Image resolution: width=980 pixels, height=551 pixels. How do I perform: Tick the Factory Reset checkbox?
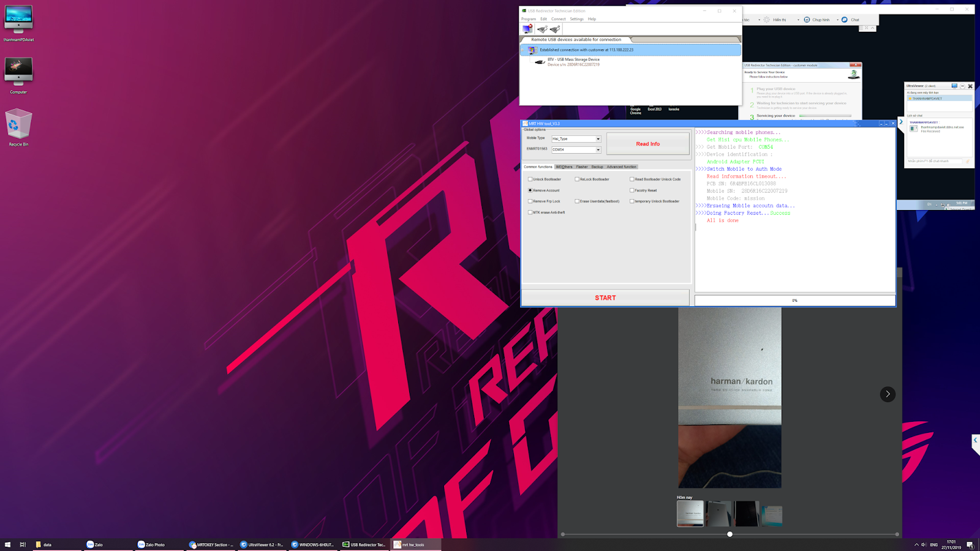pos(632,190)
